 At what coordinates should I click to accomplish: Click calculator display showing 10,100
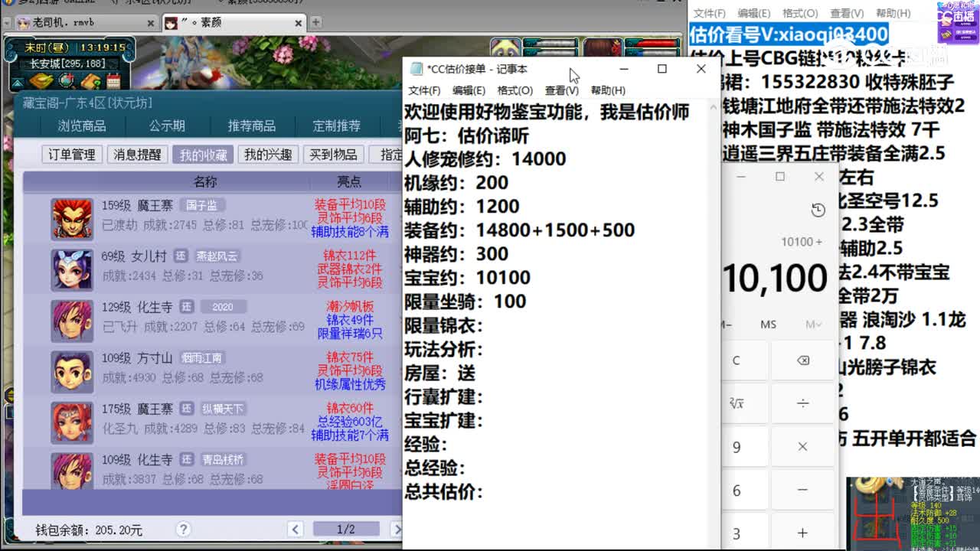click(776, 279)
